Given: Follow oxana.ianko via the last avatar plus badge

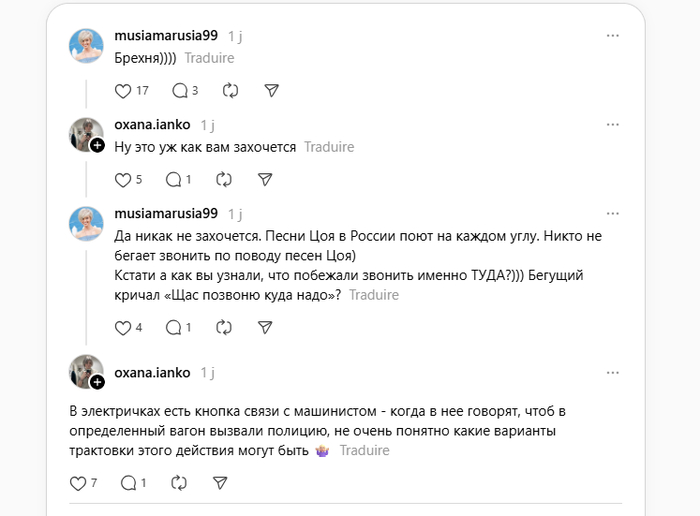Looking at the screenshot, I should 97,382.
